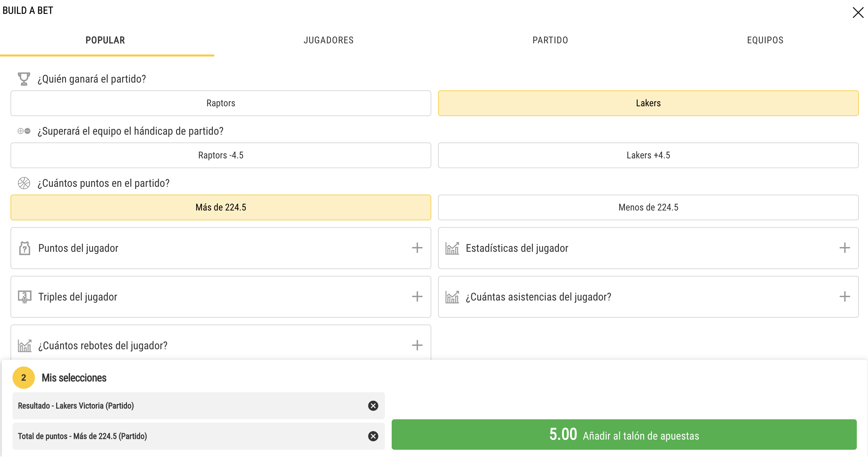This screenshot has width=868, height=467.
Task: Deselect Lakers as match winner
Action: click(x=648, y=103)
